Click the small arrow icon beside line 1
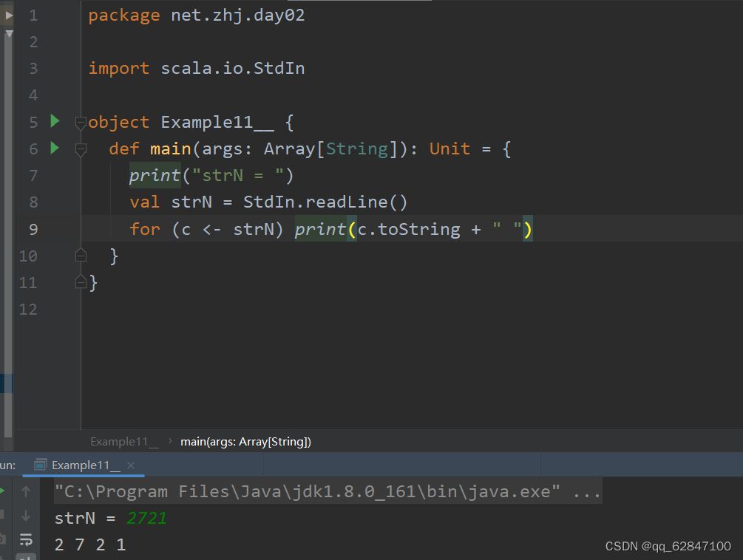This screenshot has width=743, height=560. coord(8,16)
